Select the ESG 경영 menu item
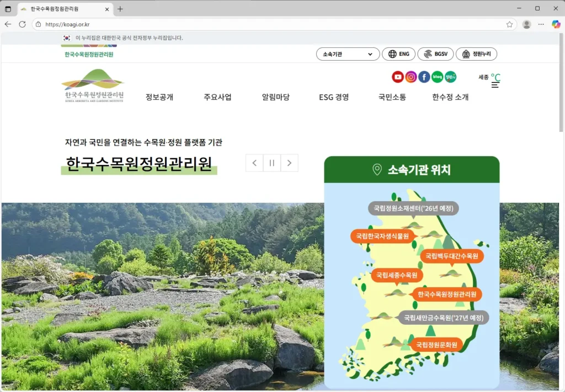This screenshot has height=392, width=565. (x=333, y=96)
